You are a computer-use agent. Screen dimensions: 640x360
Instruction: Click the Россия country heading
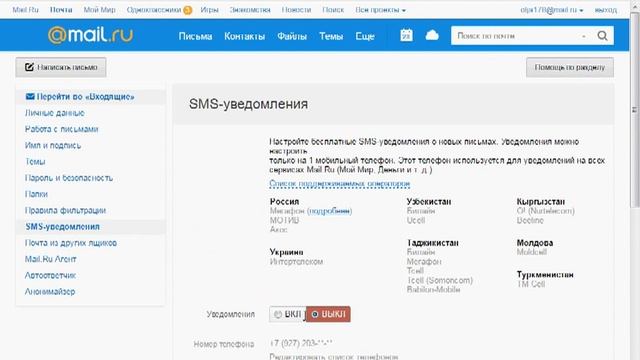pyautogui.click(x=284, y=202)
